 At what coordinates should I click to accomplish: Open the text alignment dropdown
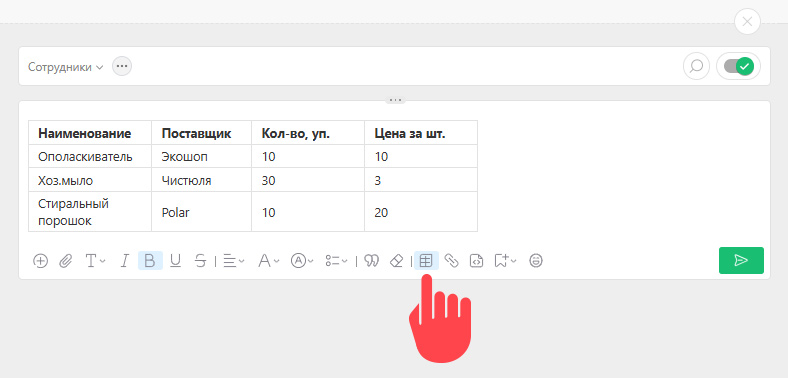(x=234, y=261)
